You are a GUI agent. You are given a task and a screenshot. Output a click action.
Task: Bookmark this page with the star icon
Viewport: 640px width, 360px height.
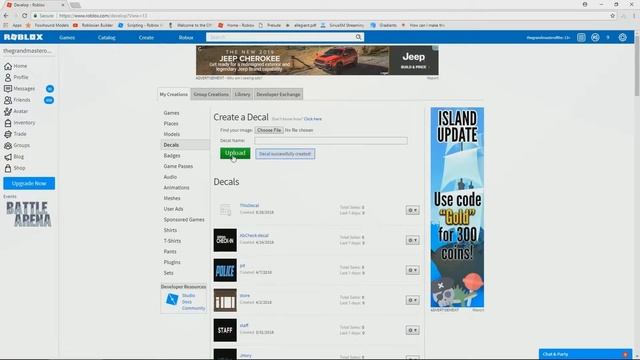pyautogui.click(x=613, y=16)
